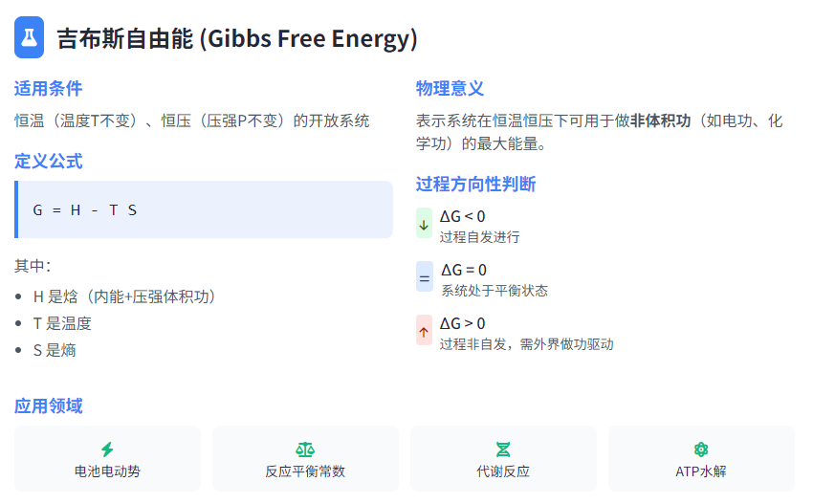The width and height of the screenshot is (813, 504).
Task: Click the 物理意义 section heading
Action: point(450,89)
